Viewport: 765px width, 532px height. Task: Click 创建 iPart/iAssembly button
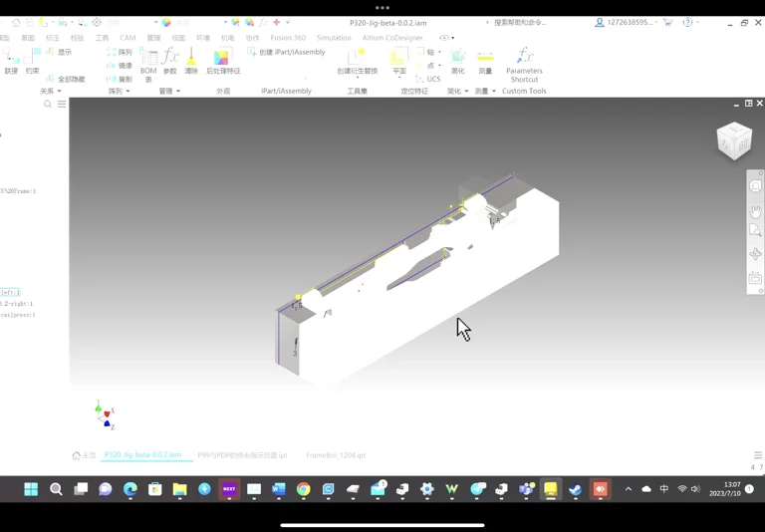pos(287,52)
